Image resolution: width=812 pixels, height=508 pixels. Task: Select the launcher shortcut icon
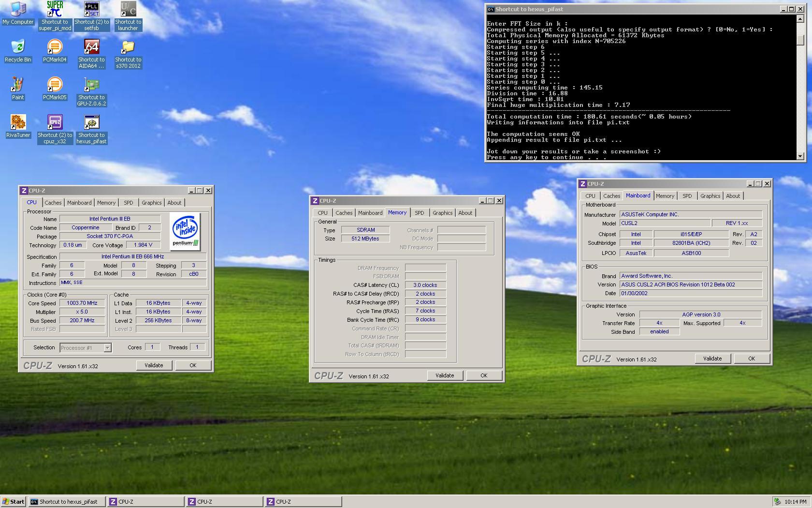(128, 16)
